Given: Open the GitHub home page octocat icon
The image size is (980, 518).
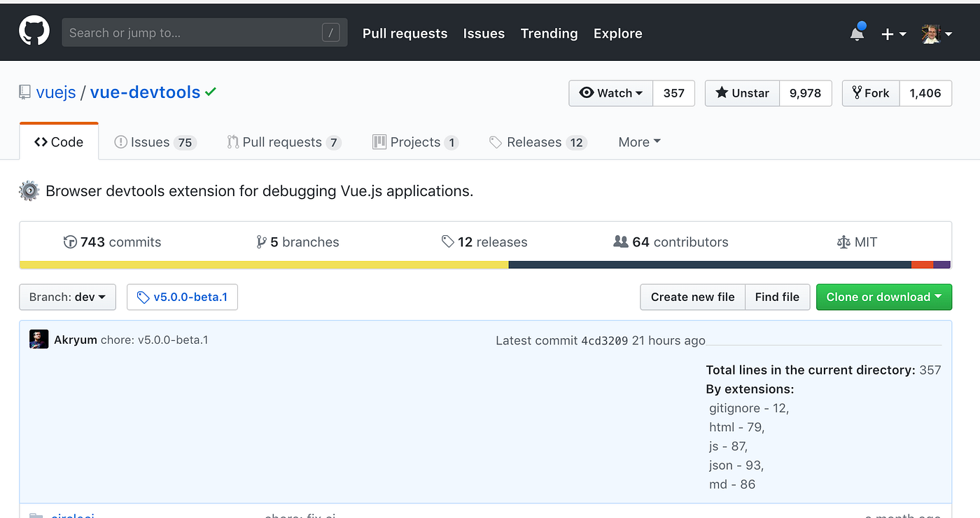Looking at the screenshot, I should (34, 31).
